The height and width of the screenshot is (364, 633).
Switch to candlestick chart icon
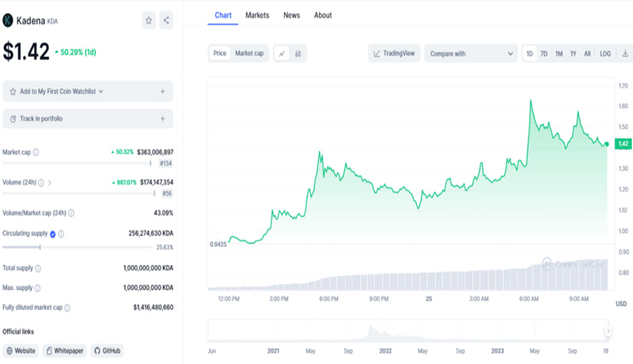tap(298, 53)
